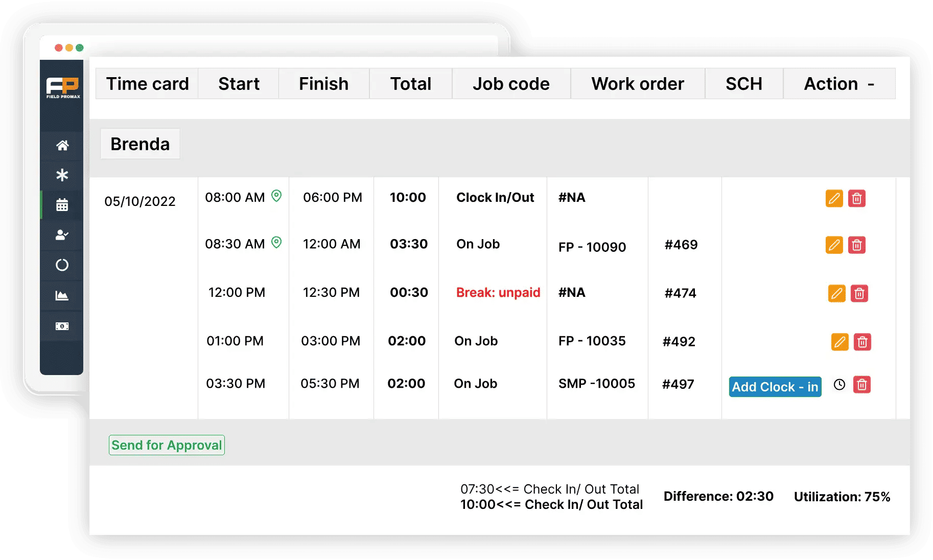The image size is (933, 560).
Task: Click the Utilization: 75% text
Action: [842, 497]
